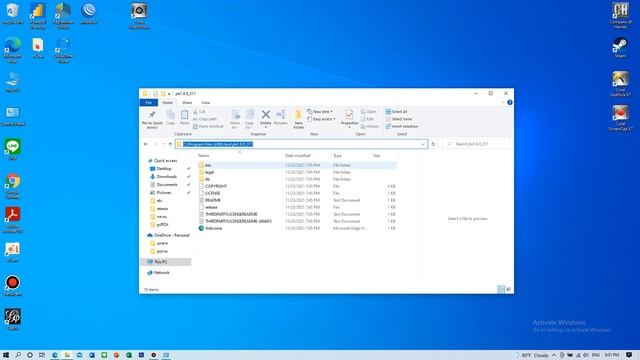640x360 pixels.
Task: Open the File tab
Action: click(149, 102)
